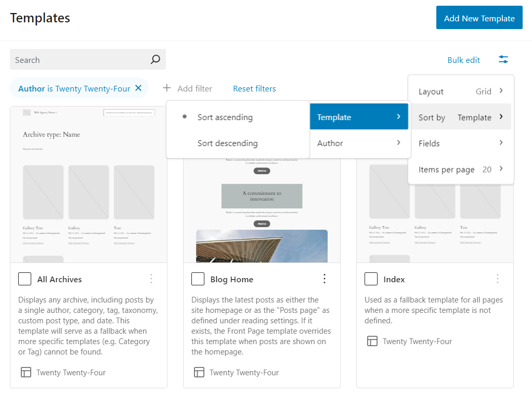Open the ellipsis menu on Index card
The image size is (532, 394).
pyautogui.click(x=497, y=279)
